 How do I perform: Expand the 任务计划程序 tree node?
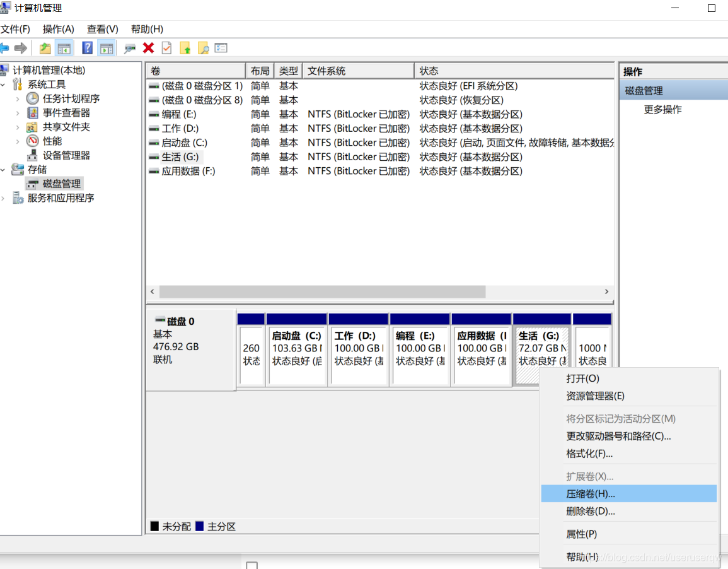click(x=18, y=99)
